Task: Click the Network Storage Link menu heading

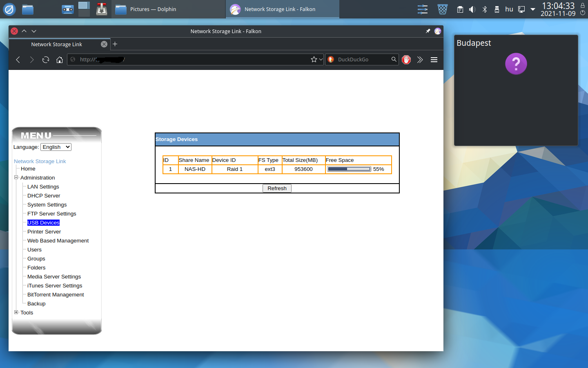Action: click(x=40, y=162)
